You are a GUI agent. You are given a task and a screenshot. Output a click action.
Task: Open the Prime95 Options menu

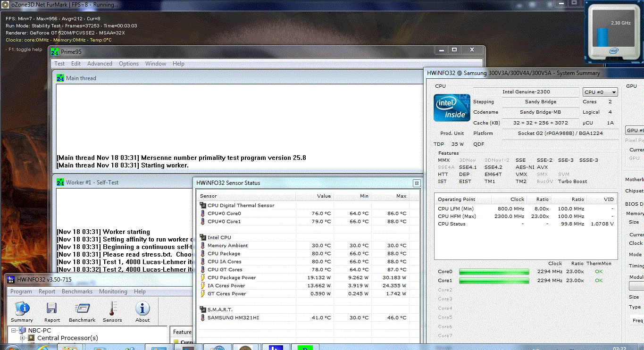click(x=129, y=64)
